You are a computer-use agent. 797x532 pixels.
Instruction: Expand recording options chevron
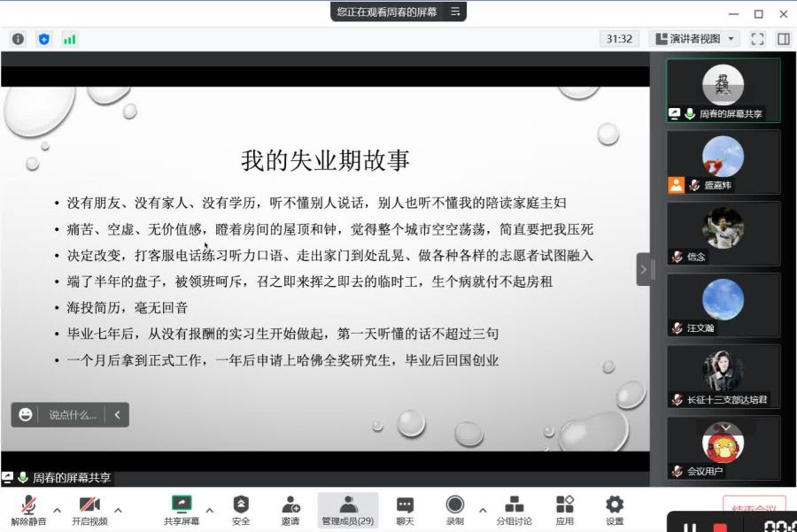pos(483,510)
